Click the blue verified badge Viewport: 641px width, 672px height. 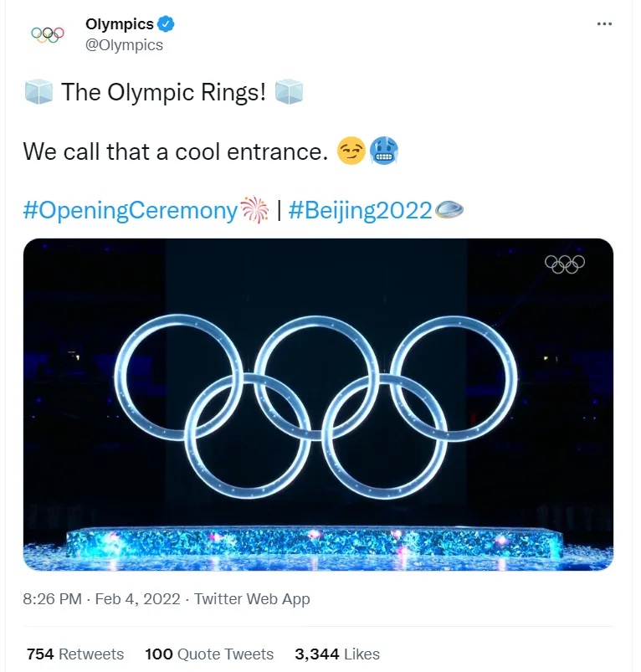click(167, 24)
